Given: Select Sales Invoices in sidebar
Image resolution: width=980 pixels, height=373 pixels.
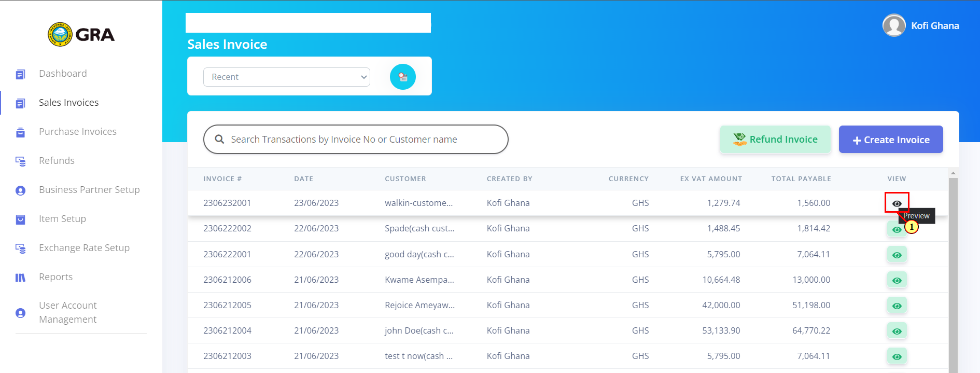Looking at the screenshot, I should (68, 102).
